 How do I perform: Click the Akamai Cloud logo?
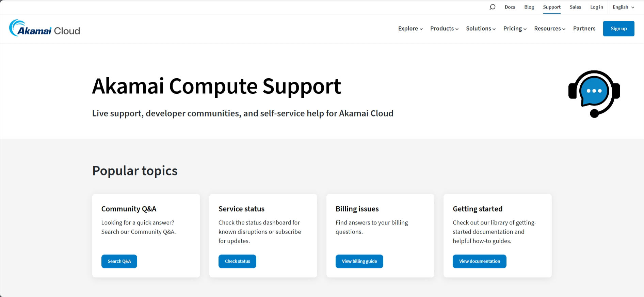pyautogui.click(x=45, y=28)
